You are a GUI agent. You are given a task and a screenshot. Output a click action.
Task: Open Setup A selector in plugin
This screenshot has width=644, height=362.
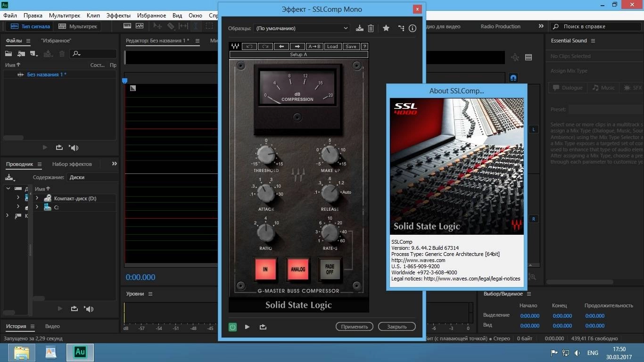click(x=298, y=55)
